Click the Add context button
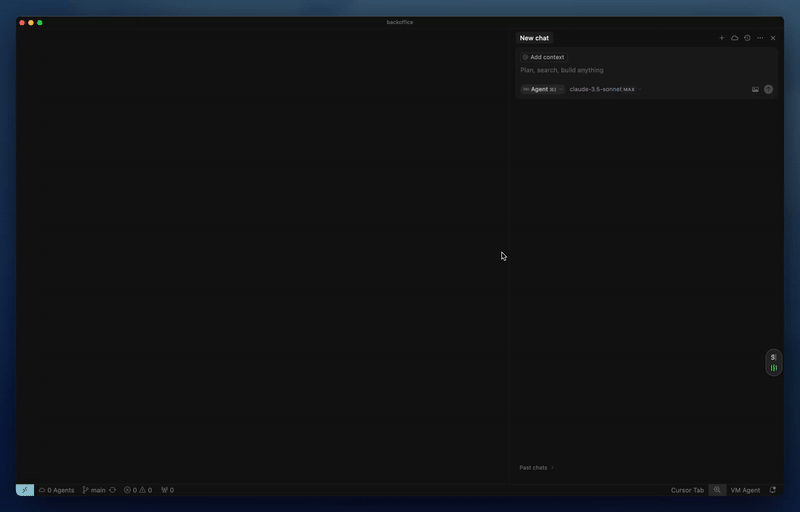The image size is (800, 512). (543, 57)
